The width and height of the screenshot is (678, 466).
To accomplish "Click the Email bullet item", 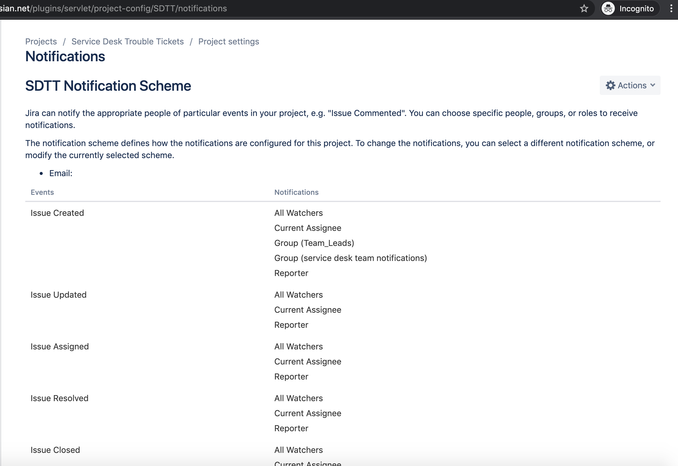I will tap(61, 173).
